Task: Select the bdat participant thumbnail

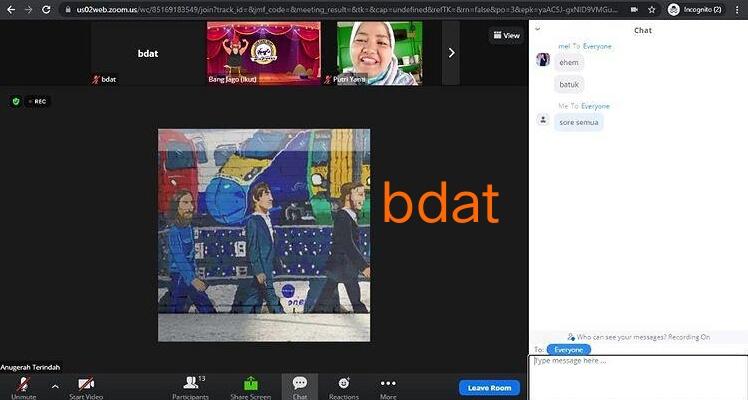Action: coord(147,53)
